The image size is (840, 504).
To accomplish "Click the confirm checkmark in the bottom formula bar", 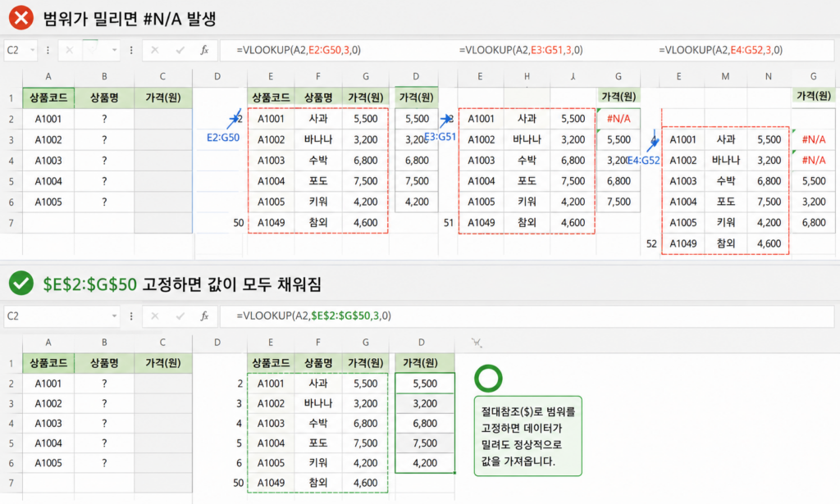I will [x=180, y=316].
